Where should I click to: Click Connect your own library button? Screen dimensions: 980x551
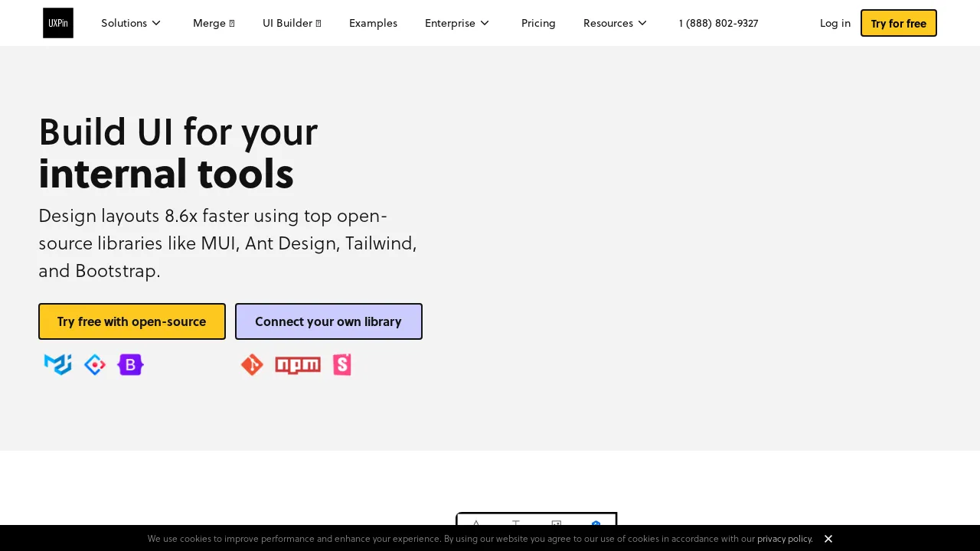point(328,321)
